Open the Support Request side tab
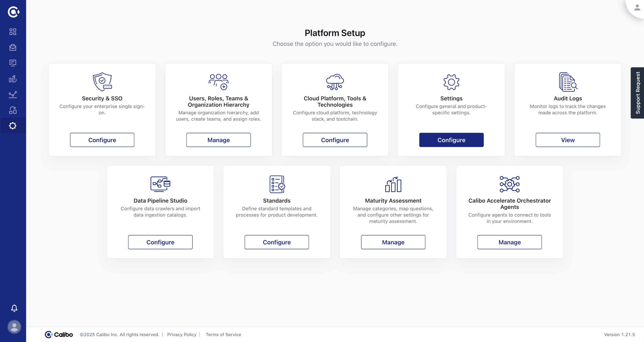644x342 pixels. point(637,93)
